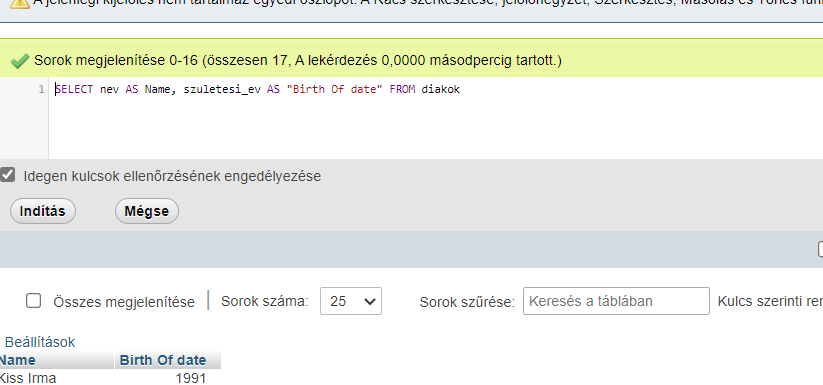823x385 pixels.
Task: Run the query with the Indítás button
Action: click(43, 211)
